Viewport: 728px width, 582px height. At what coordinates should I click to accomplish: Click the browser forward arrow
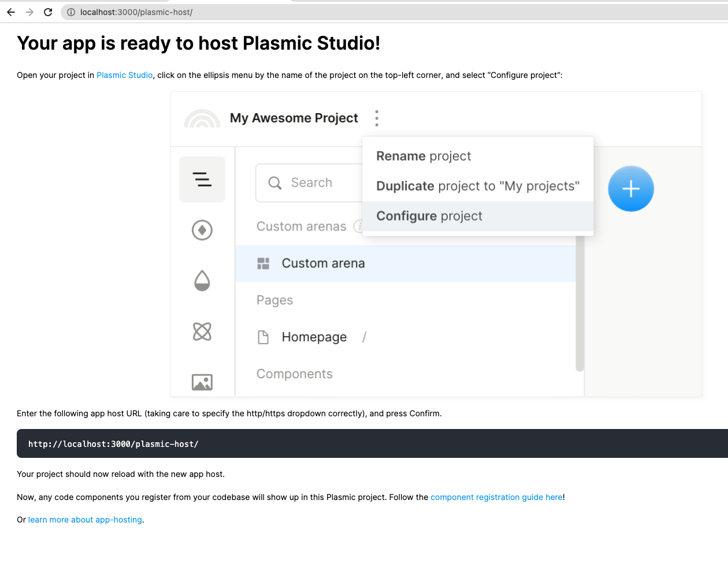29,12
